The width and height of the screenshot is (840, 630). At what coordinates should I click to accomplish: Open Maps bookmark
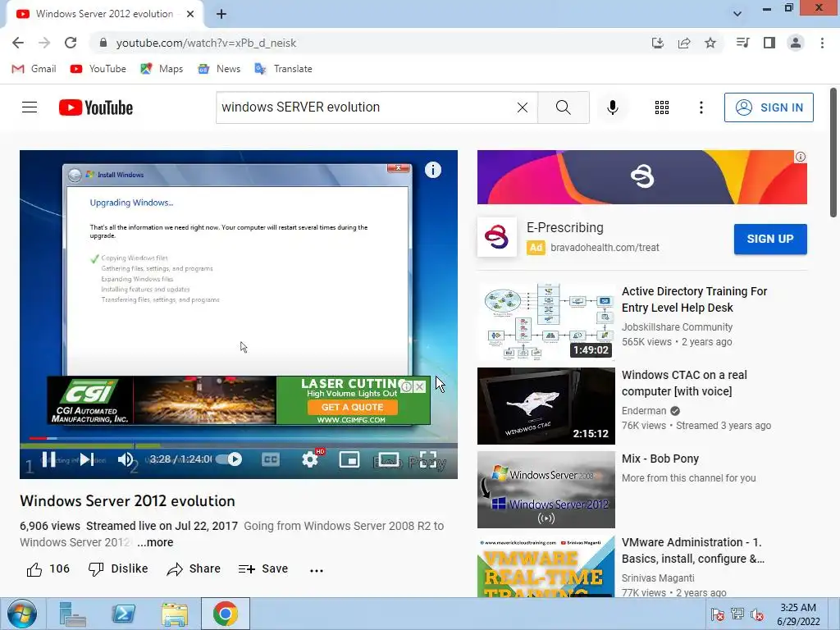(x=162, y=69)
